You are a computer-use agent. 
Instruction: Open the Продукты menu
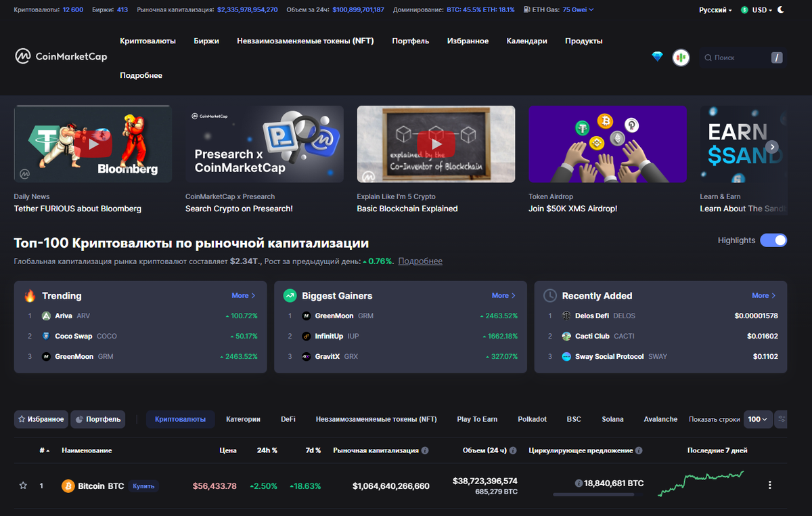point(584,41)
